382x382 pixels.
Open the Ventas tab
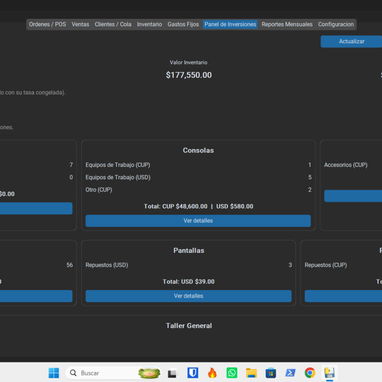80,24
